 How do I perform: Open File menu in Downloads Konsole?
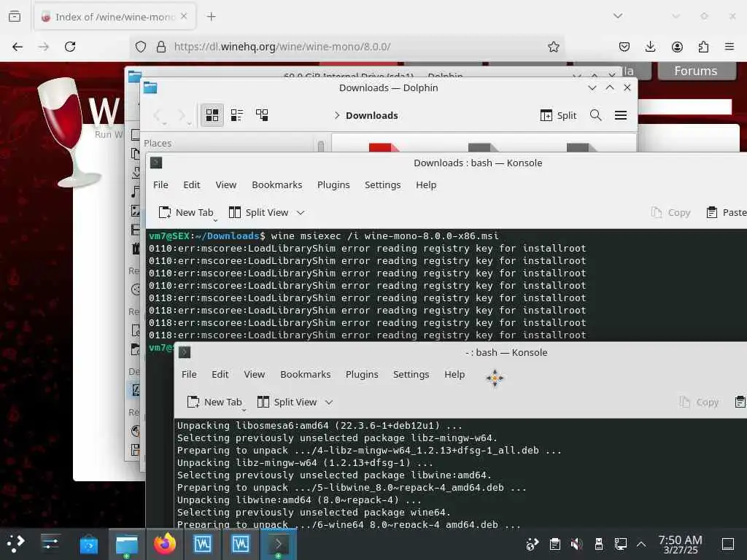[160, 184]
